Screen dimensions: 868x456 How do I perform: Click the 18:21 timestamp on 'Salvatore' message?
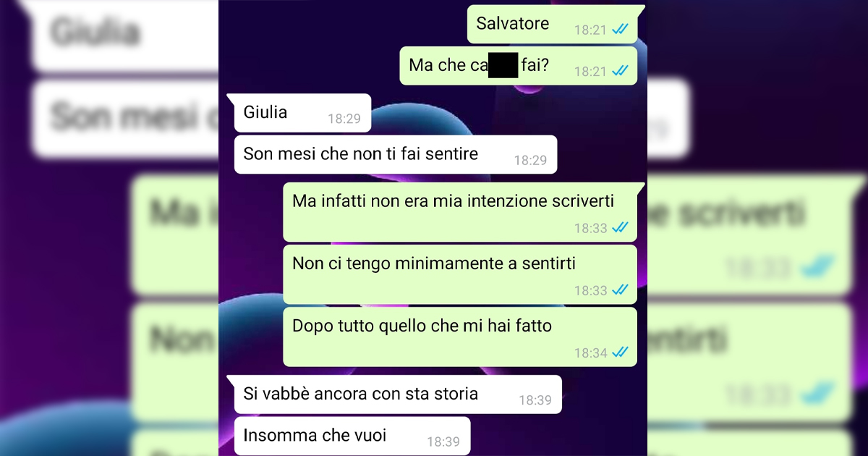[591, 30]
